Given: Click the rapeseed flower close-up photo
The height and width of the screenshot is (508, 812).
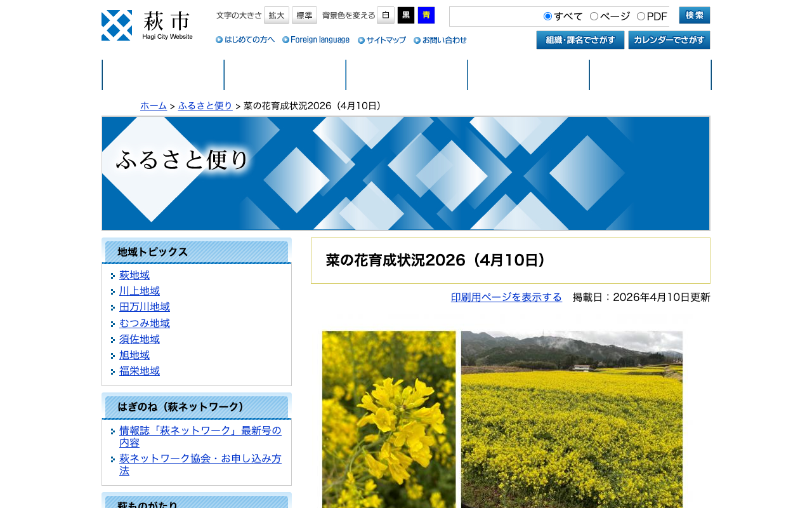Looking at the screenshot, I should 389,419.
